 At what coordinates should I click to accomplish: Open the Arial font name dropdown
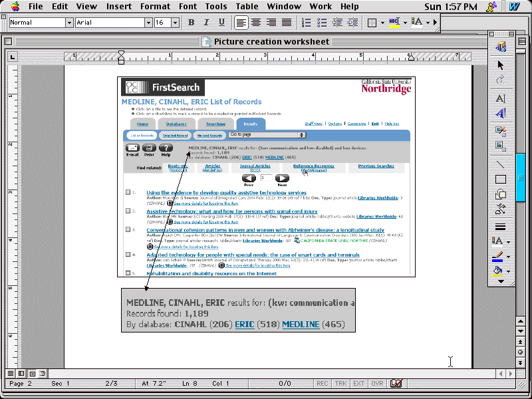[x=148, y=23]
